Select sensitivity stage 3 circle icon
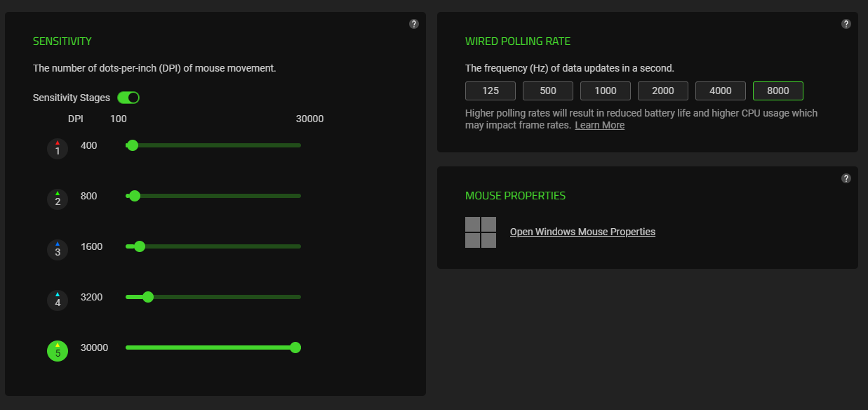 (58, 250)
